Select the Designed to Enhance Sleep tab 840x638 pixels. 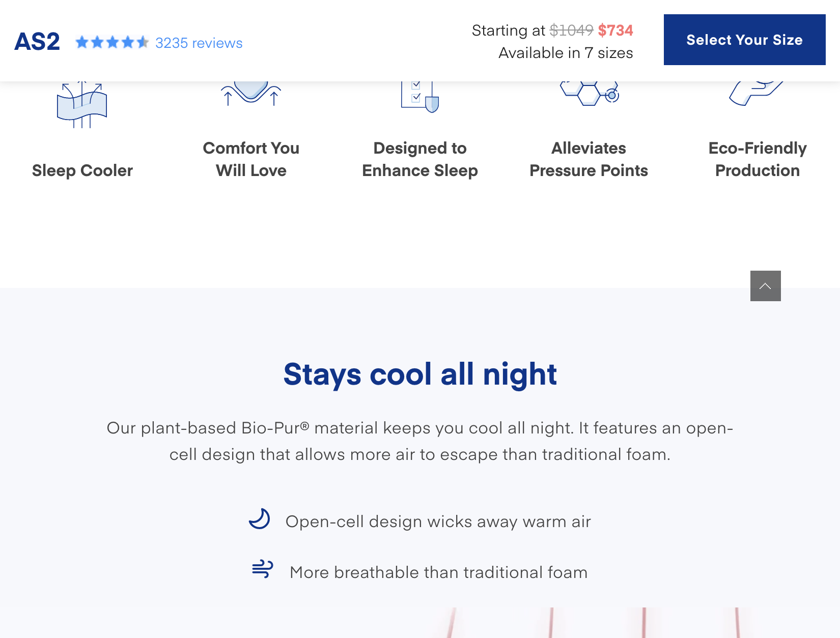point(420,159)
